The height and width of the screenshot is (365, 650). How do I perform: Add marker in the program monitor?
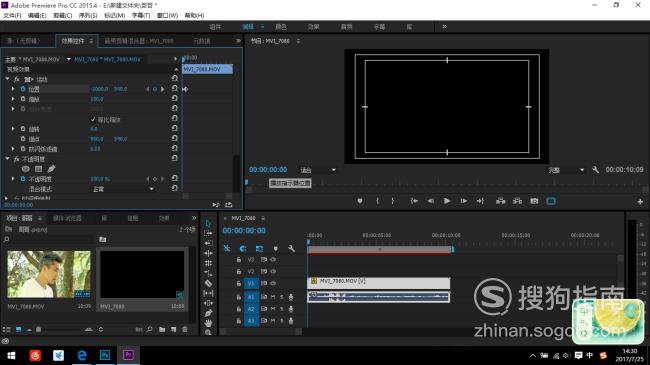coord(360,201)
